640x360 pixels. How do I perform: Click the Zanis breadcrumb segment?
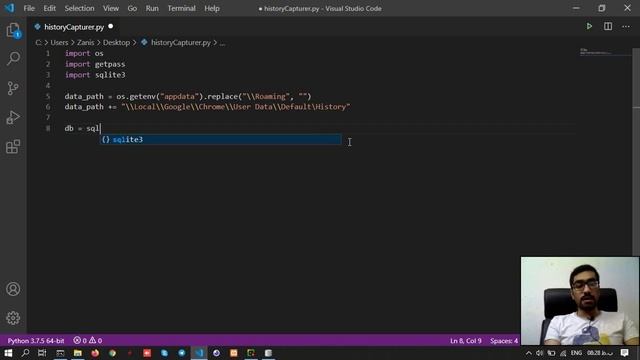tap(85, 42)
